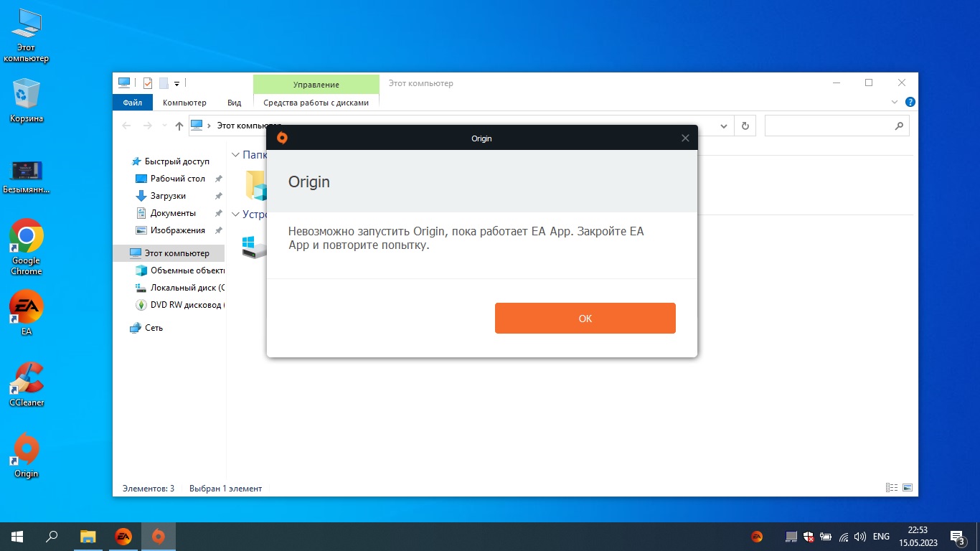The image size is (980, 551).
Task: Open taskbar search magnifier
Action: 52,536
